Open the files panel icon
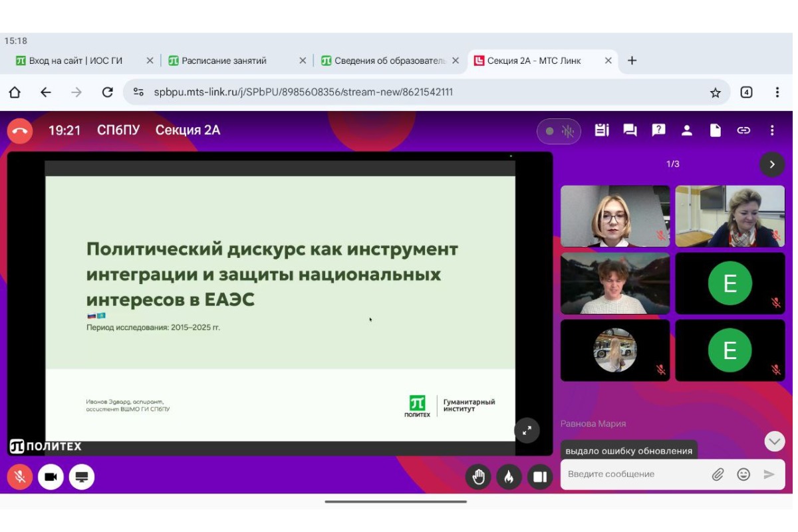This screenshot has height=532, width=798. pos(716,130)
